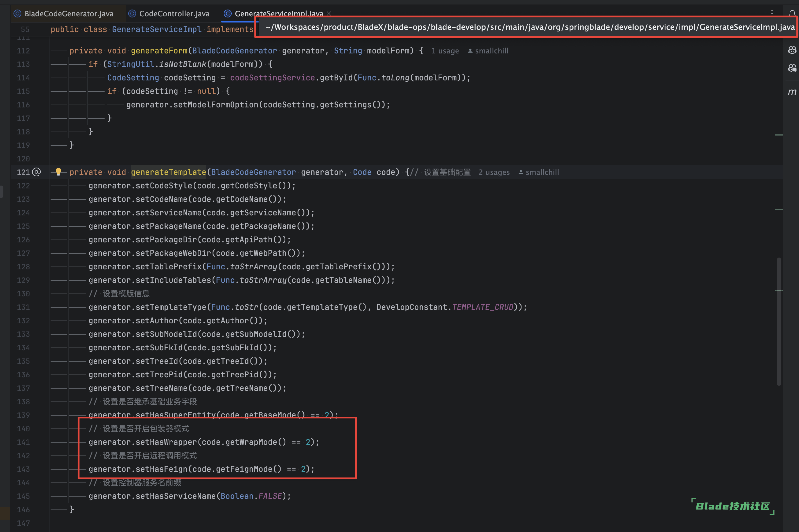Click the '// 设置是否开启远程调用模式' comment
This screenshot has height=532, width=799.
point(143,456)
